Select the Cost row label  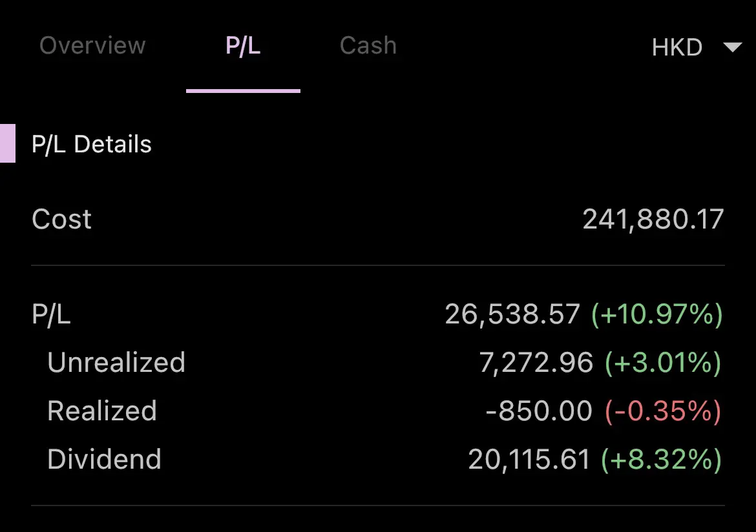click(x=61, y=220)
